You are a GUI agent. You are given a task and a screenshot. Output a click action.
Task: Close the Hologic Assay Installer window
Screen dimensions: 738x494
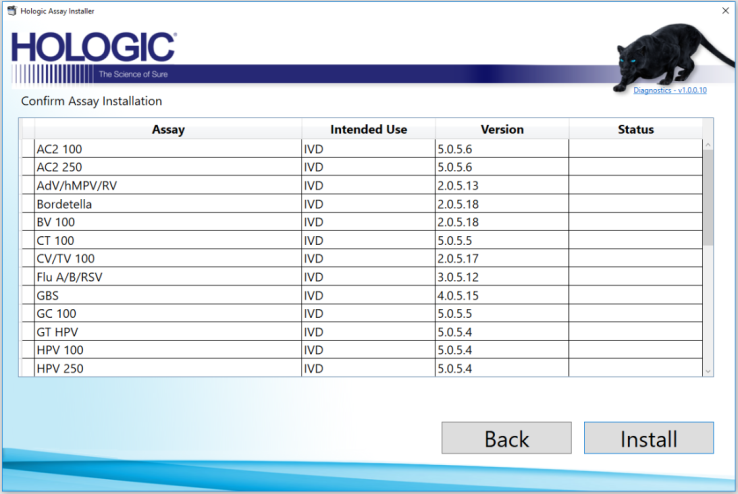[x=724, y=9]
